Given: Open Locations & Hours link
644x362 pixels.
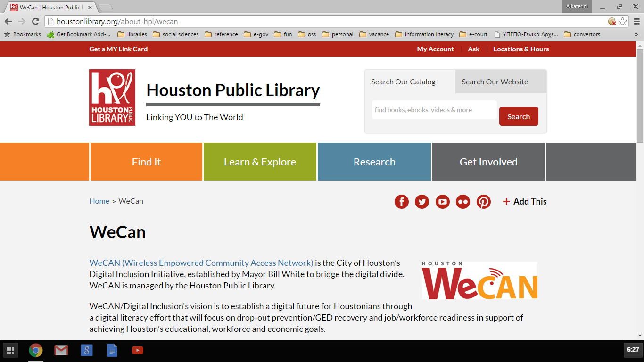Looking at the screenshot, I should (x=521, y=49).
